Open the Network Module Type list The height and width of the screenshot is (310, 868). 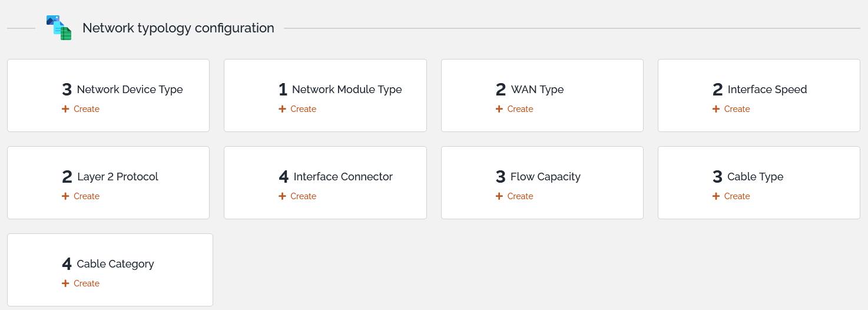(347, 90)
